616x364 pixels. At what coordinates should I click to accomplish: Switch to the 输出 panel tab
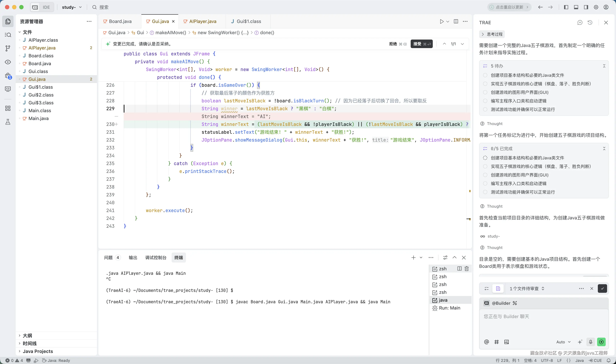coord(133,258)
